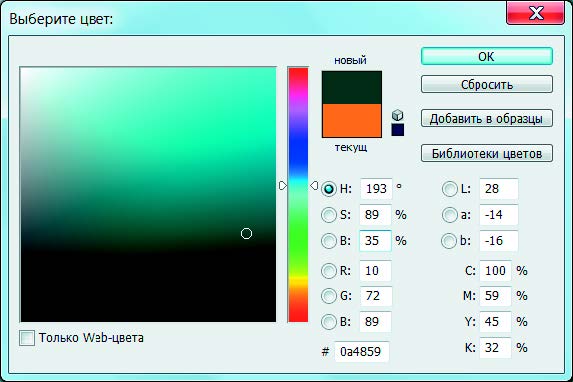Select the brightness B radio button

click(329, 241)
